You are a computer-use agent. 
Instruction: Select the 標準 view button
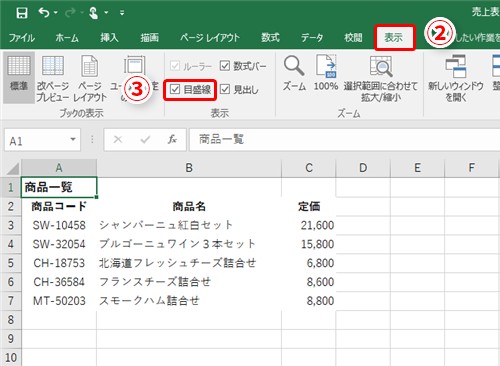click(19, 77)
